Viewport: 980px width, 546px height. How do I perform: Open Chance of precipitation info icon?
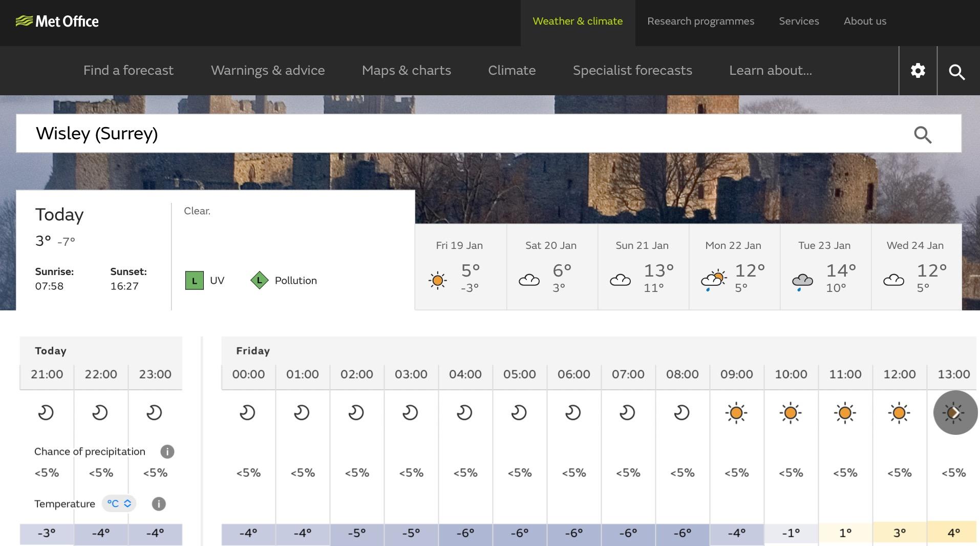click(x=167, y=452)
